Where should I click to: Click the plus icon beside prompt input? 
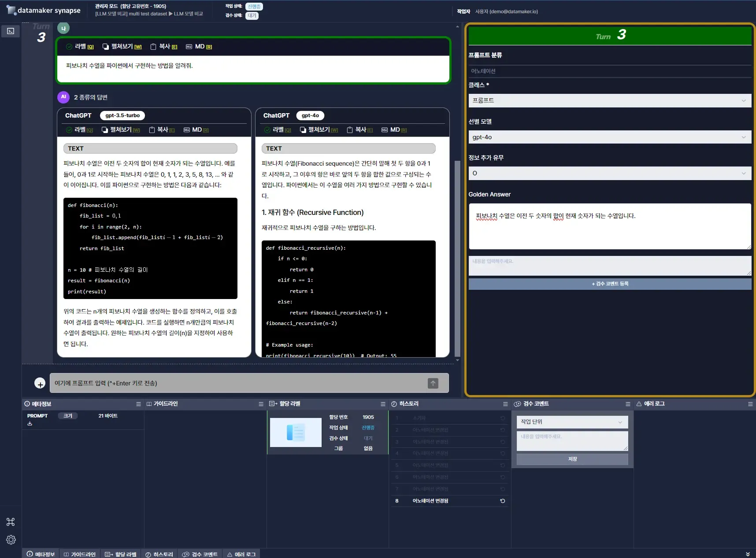pyautogui.click(x=40, y=384)
